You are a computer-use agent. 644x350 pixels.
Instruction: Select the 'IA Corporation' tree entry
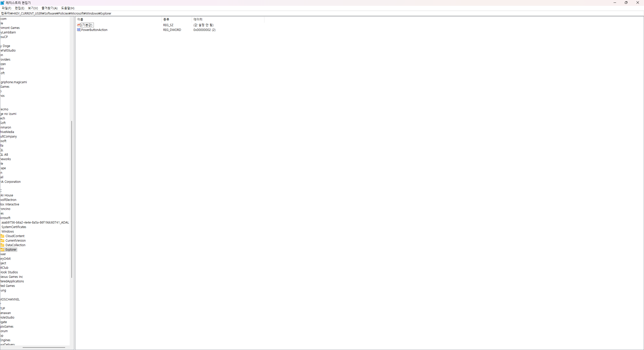tap(11, 182)
